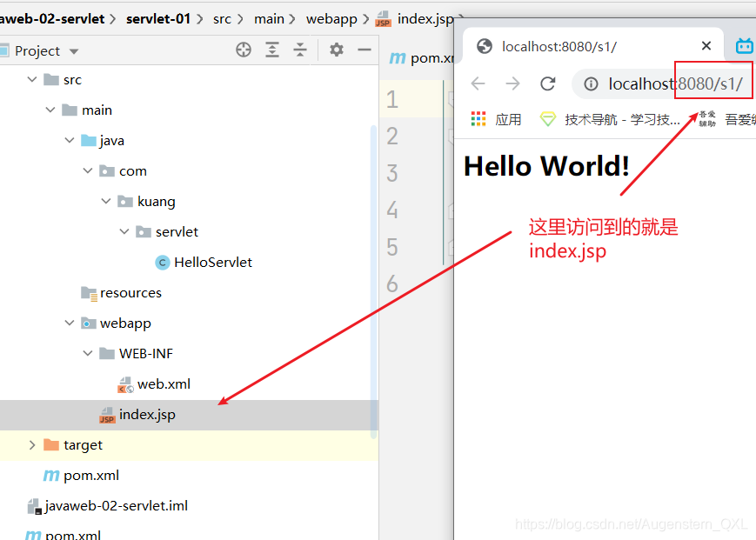The height and width of the screenshot is (540, 756).
Task: Collapse the WEB-INF folder chevron
Action: [x=88, y=353]
